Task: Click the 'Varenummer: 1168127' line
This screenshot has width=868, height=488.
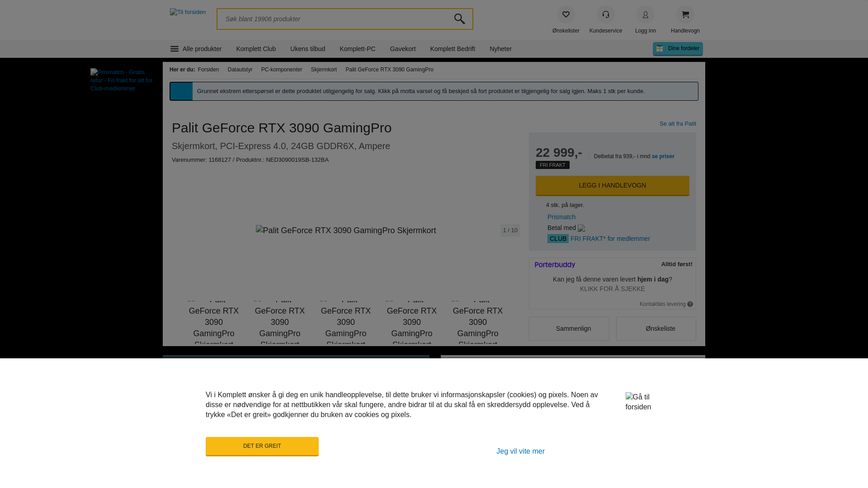Action: pos(250,160)
